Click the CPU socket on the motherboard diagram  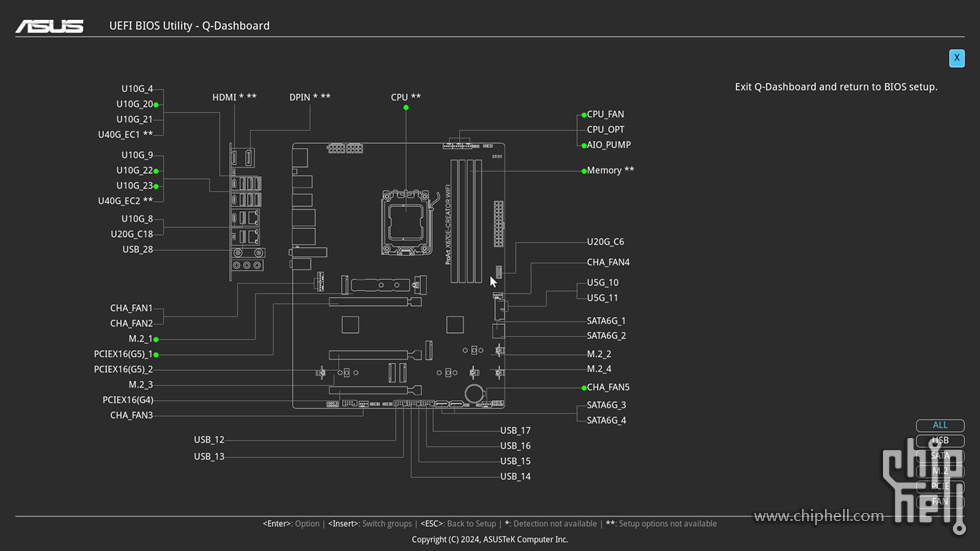(406, 222)
